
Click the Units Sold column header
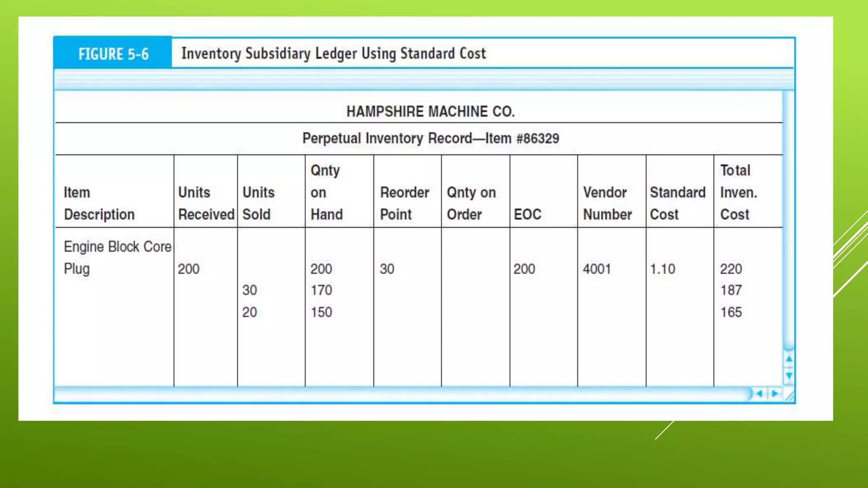pos(258,203)
